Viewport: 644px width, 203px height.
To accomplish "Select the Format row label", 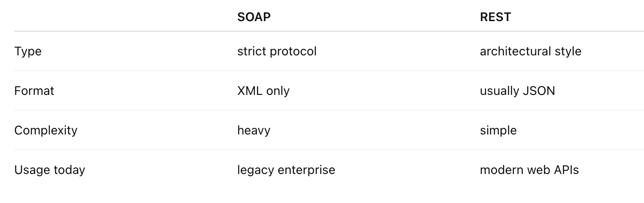I will pos(34,91).
